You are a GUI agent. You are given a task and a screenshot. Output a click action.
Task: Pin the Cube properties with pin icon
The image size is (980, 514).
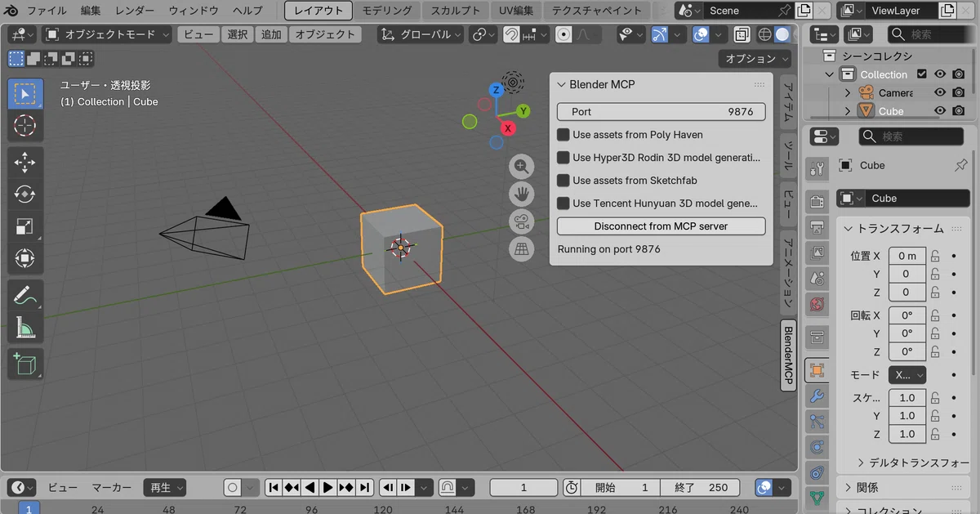(960, 165)
